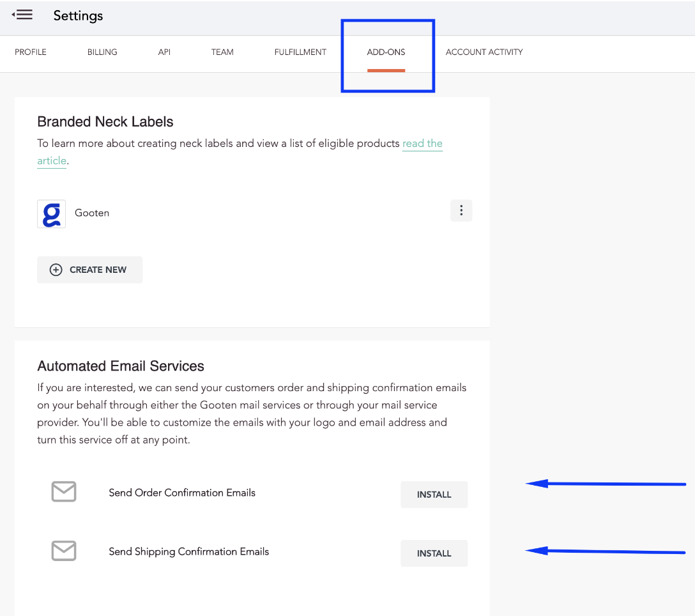Click the shipping confirmation envelope icon
This screenshot has height=616, width=695.
tap(64, 550)
